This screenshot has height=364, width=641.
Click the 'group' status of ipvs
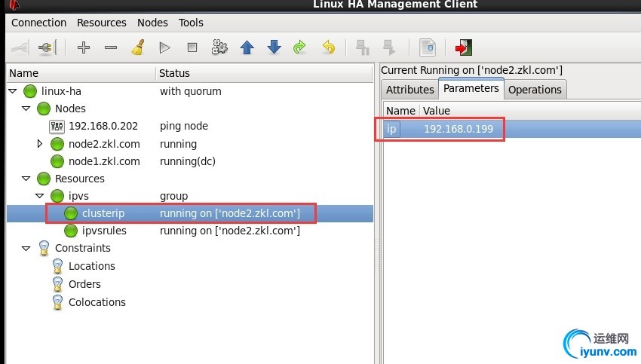173,197
